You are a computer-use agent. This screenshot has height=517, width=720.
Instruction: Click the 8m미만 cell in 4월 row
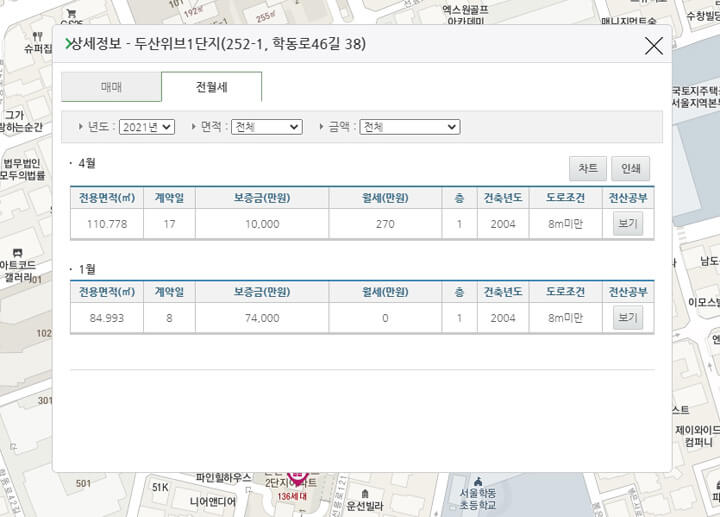pyautogui.click(x=565, y=224)
